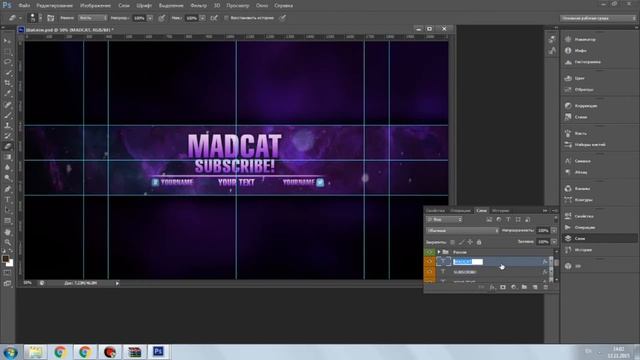Select the Brush tool
The width and height of the screenshot is (640, 360).
tap(7, 116)
